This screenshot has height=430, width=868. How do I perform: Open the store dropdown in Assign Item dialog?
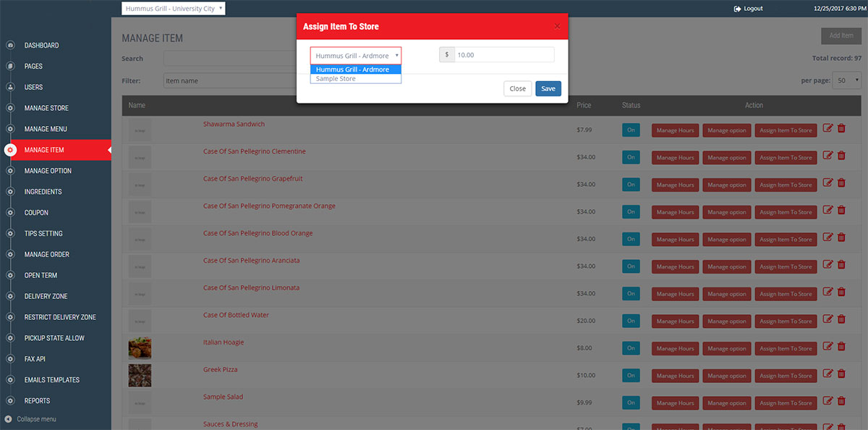356,56
